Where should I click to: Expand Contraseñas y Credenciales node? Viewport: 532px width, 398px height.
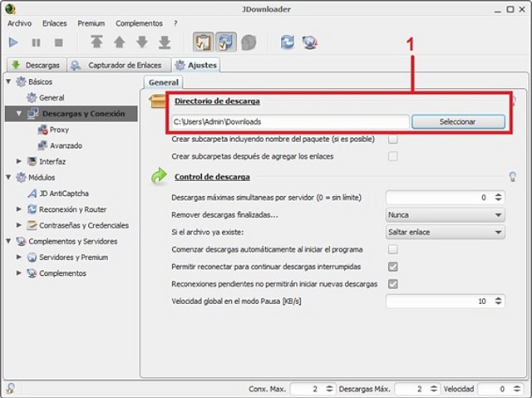[x=19, y=225]
